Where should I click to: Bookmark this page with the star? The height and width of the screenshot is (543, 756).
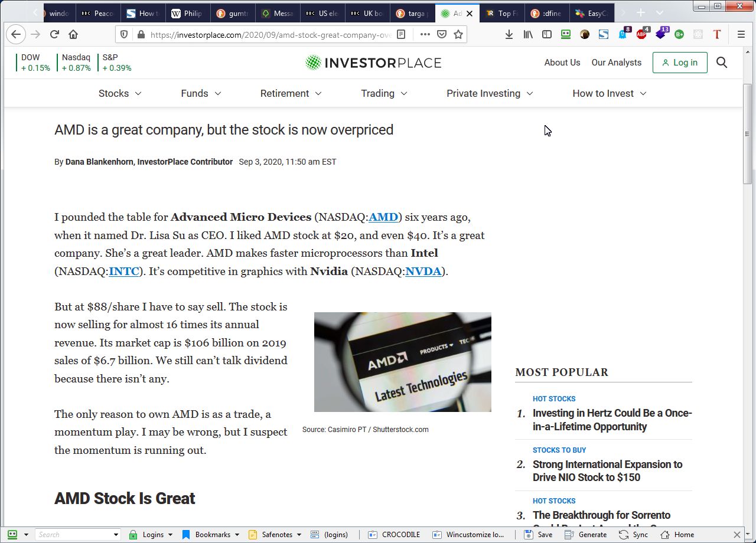pos(458,34)
